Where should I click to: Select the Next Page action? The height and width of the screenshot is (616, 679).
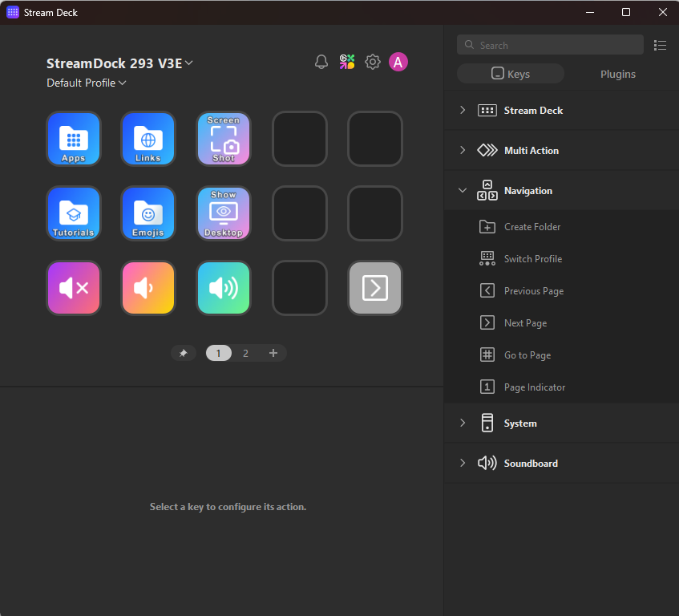562,322
